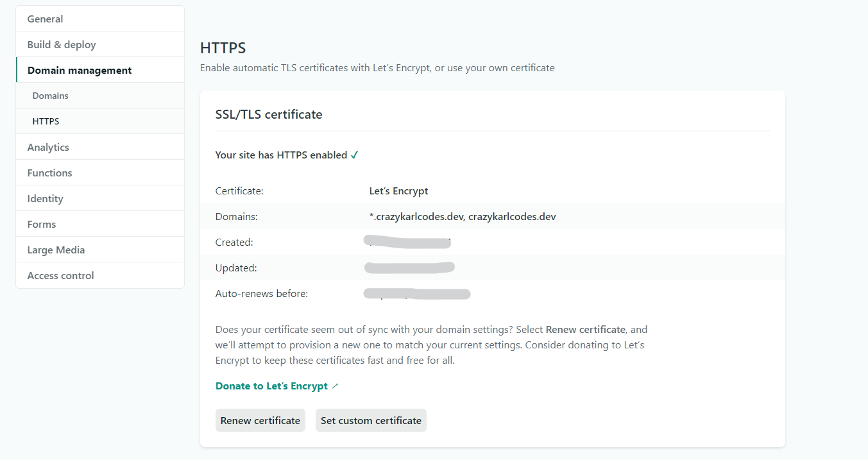Navigate to Functions settings

click(x=49, y=173)
